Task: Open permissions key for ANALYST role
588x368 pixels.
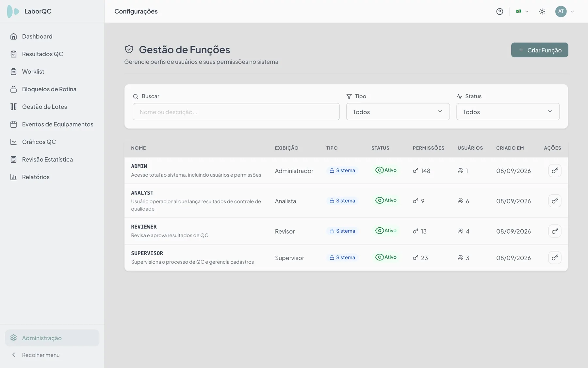Action: 555,201
